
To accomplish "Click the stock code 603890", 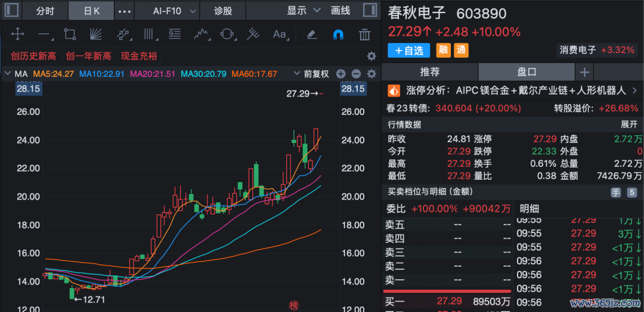I will (x=481, y=14).
